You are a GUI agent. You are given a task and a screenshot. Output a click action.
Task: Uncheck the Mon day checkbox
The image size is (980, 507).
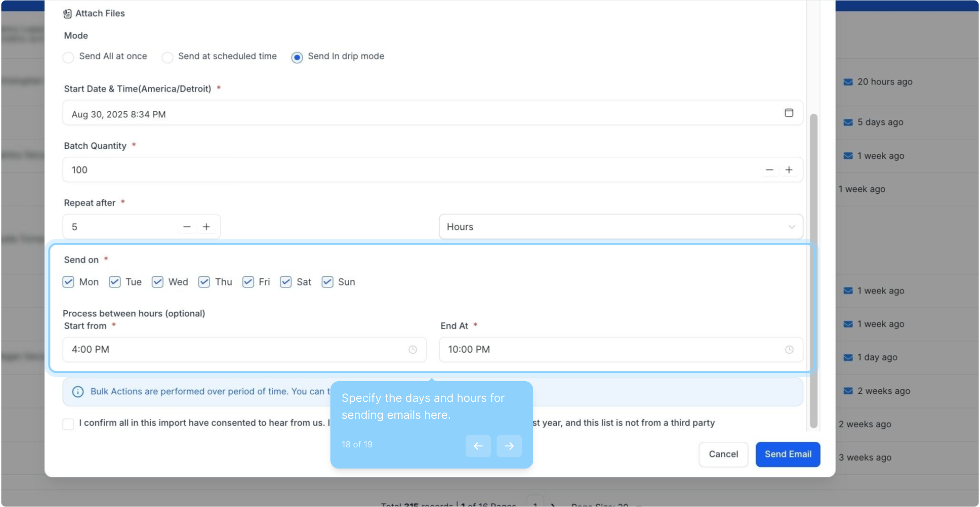click(x=69, y=282)
